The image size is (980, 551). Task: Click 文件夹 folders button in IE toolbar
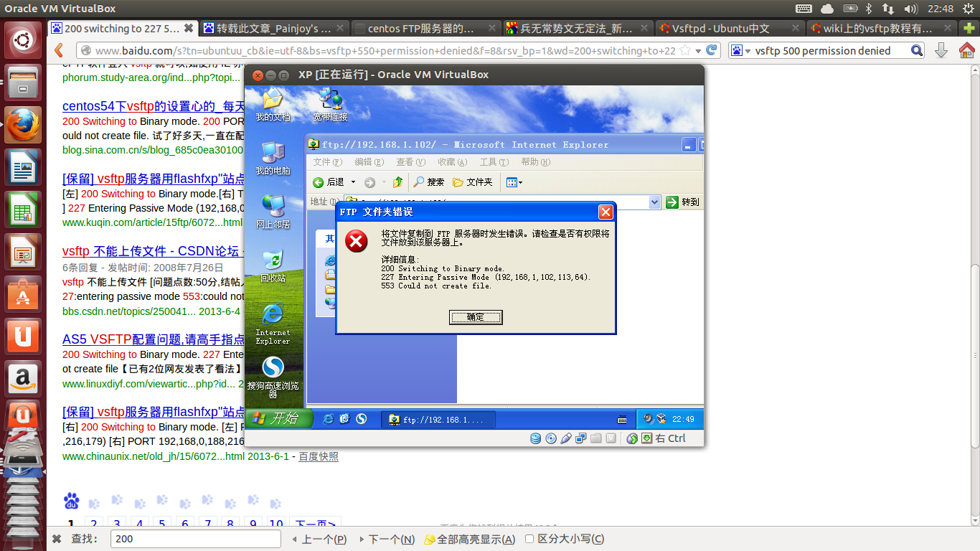(473, 182)
